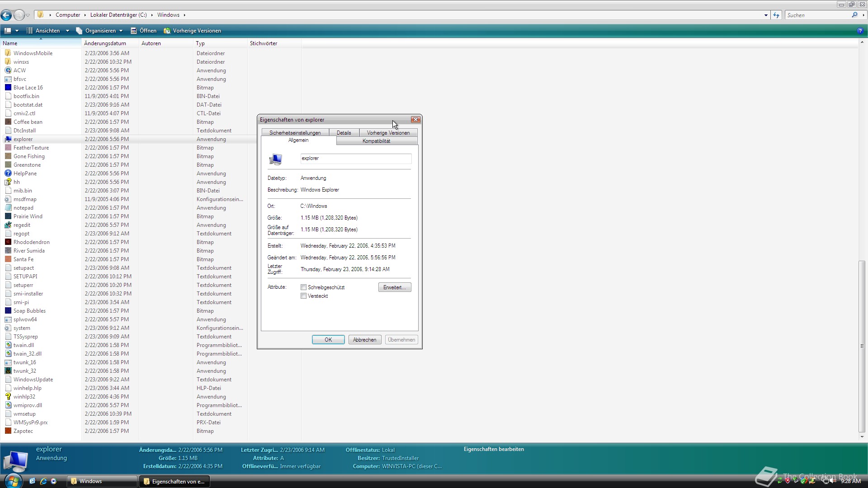Open the Ansichten dropdown arrow
This screenshot has height=488, width=868.
pos(67,31)
